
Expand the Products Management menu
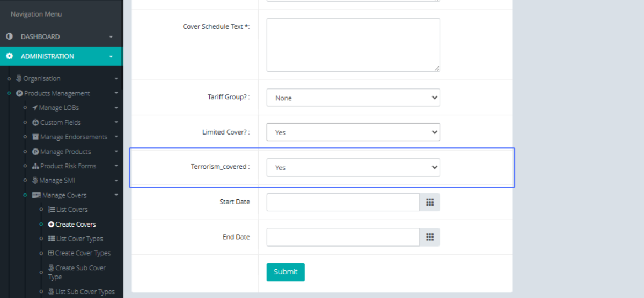coord(57,93)
